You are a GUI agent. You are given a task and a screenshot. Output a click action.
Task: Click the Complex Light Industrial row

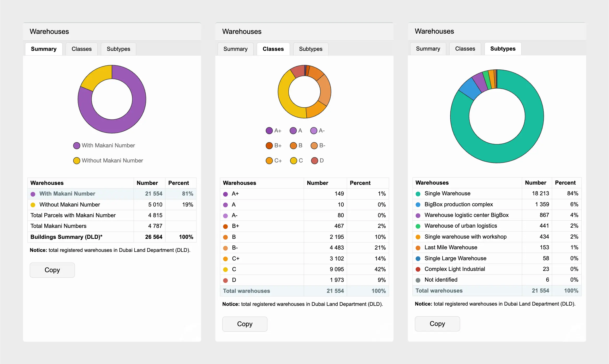[x=497, y=269]
